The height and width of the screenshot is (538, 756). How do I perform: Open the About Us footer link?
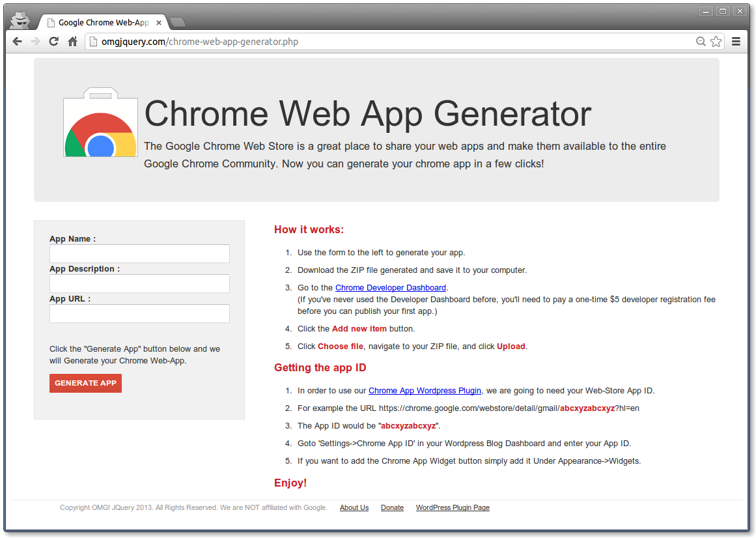354,507
